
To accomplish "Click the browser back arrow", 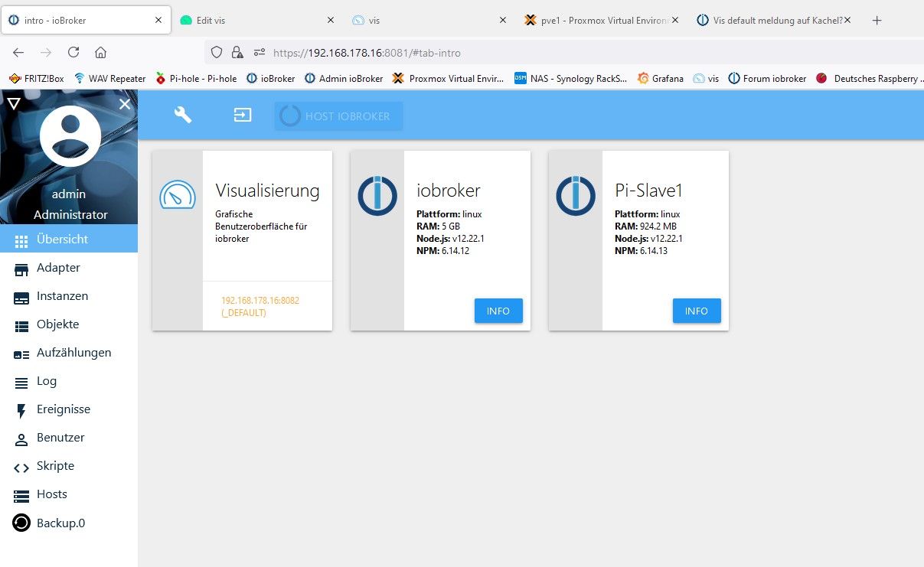I will click(18, 53).
